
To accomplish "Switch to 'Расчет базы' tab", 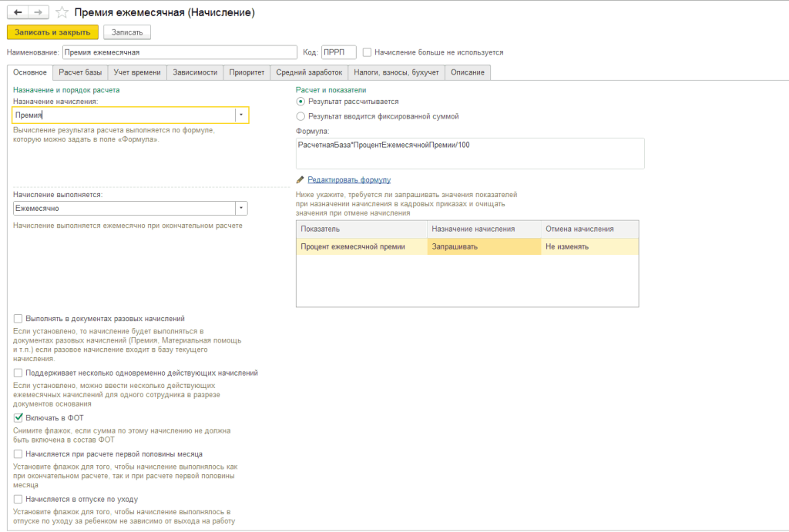I will 80,72.
